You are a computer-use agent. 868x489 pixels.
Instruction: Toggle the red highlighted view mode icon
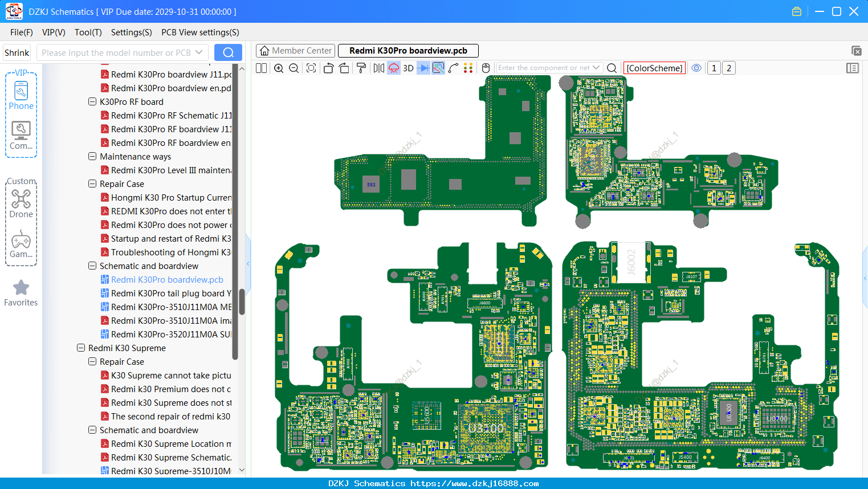(x=394, y=68)
